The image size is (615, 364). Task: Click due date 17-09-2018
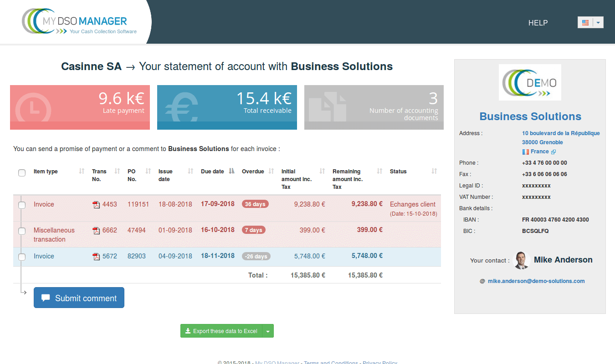point(218,204)
